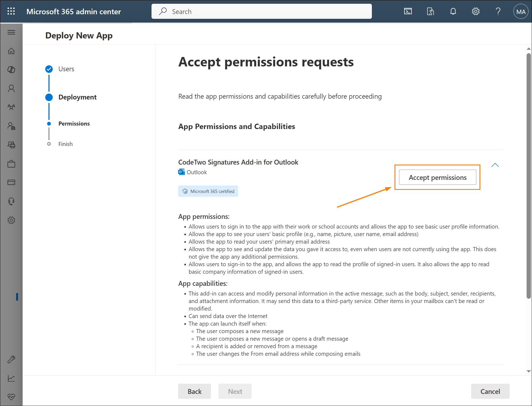Screen dimensions: 532x406
Task: Open notifications bell in header
Action: pyautogui.click(x=453, y=11)
